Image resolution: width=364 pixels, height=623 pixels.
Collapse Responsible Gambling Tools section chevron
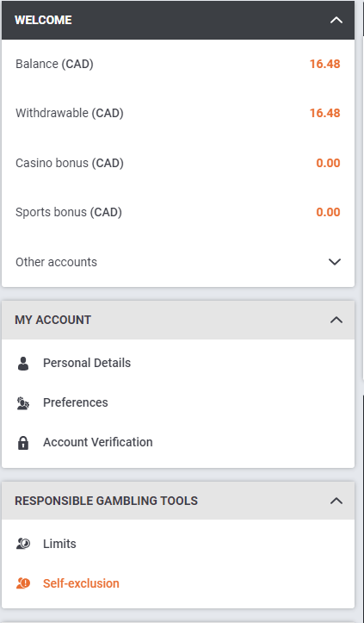(x=336, y=501)
